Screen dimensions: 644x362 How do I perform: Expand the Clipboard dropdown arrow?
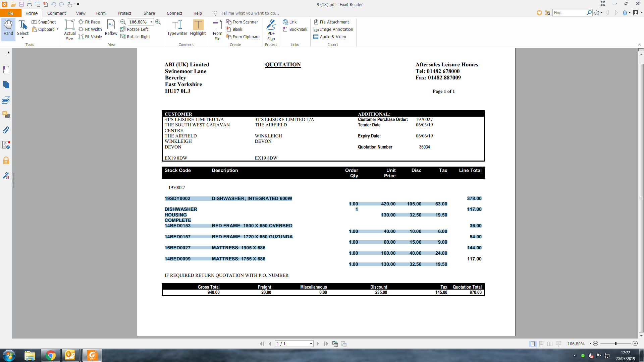pos(57,29)
